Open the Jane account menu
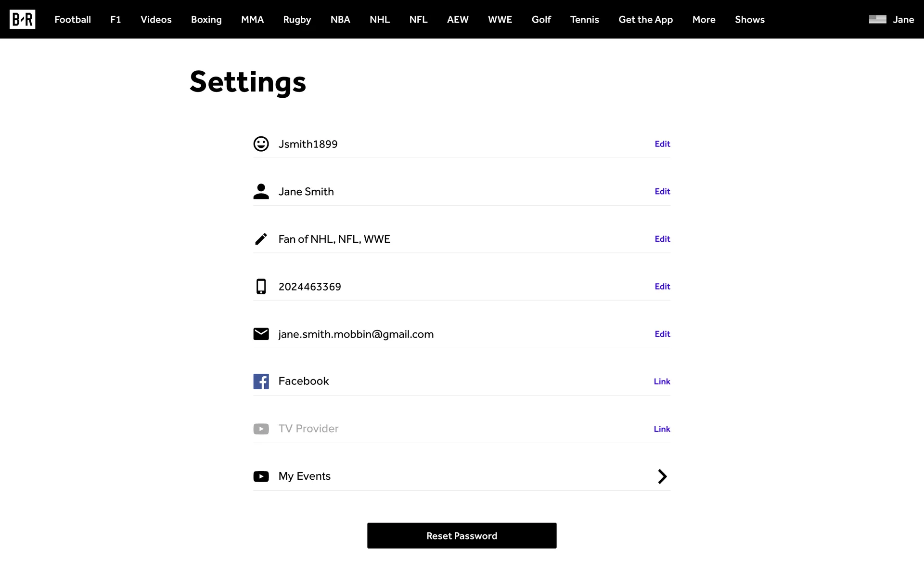 coord(903,20)
